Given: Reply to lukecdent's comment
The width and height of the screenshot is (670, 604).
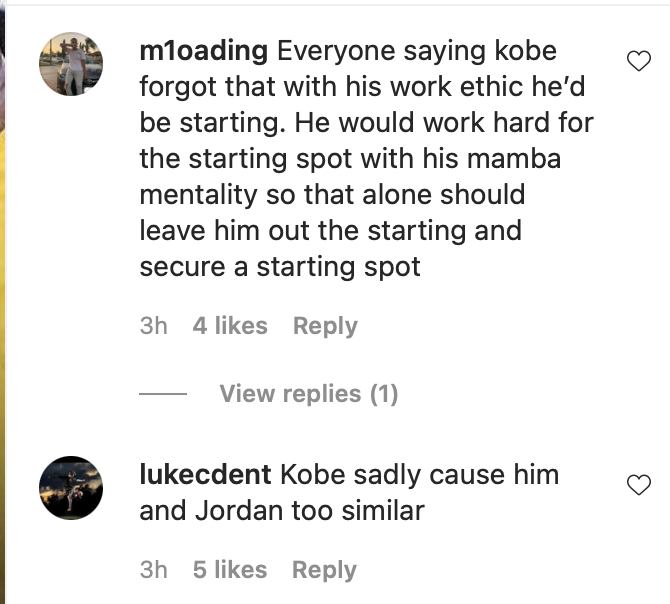Looking at the screenshot, I should click(324, 570).
